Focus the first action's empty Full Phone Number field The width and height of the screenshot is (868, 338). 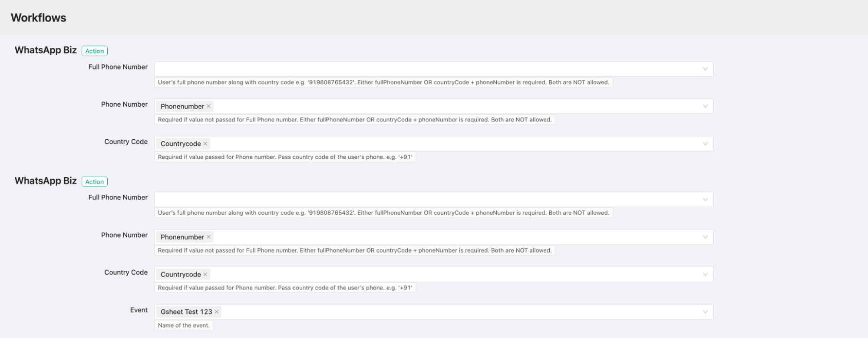pos(426,69)
